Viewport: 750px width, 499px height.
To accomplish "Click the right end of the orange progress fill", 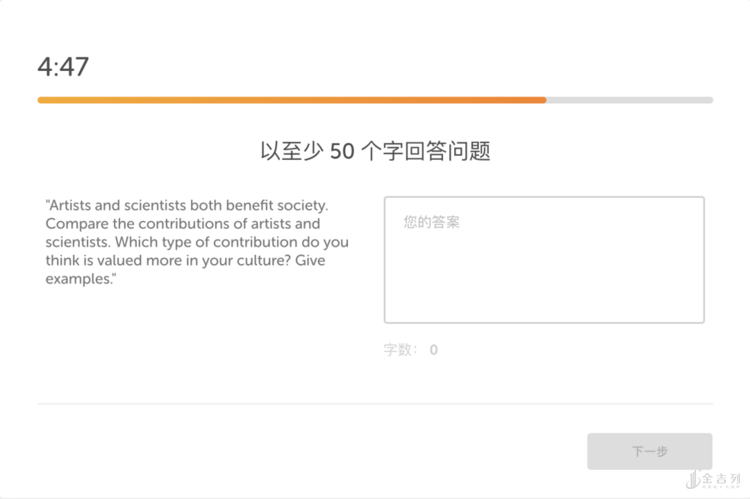I will [x=543, y=100].
